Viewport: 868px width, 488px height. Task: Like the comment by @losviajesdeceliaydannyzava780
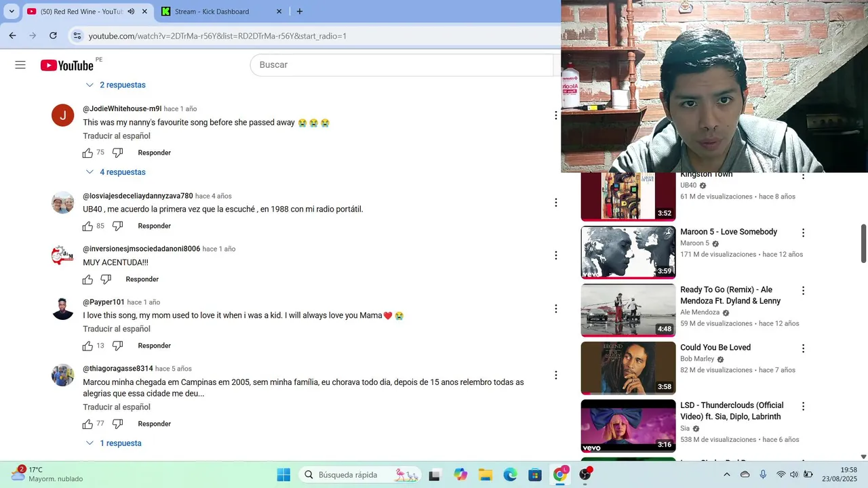(x=87, y=226)
